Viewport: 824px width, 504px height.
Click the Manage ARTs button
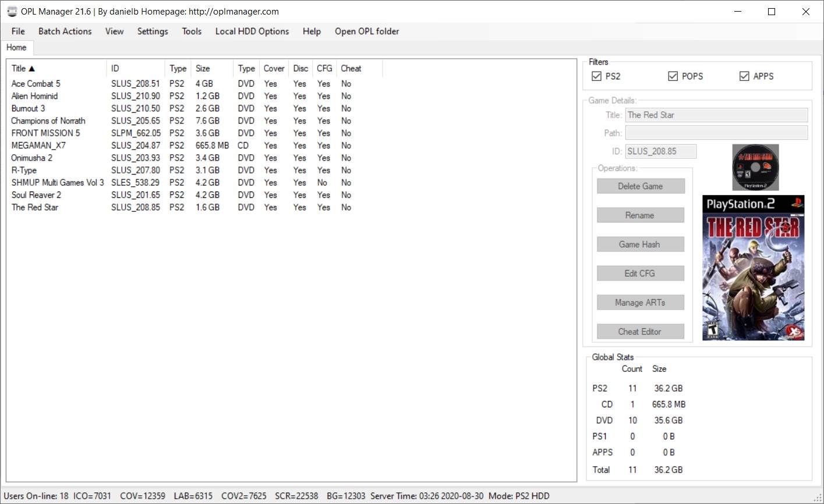pyautogui.click(x=641, y=303)
